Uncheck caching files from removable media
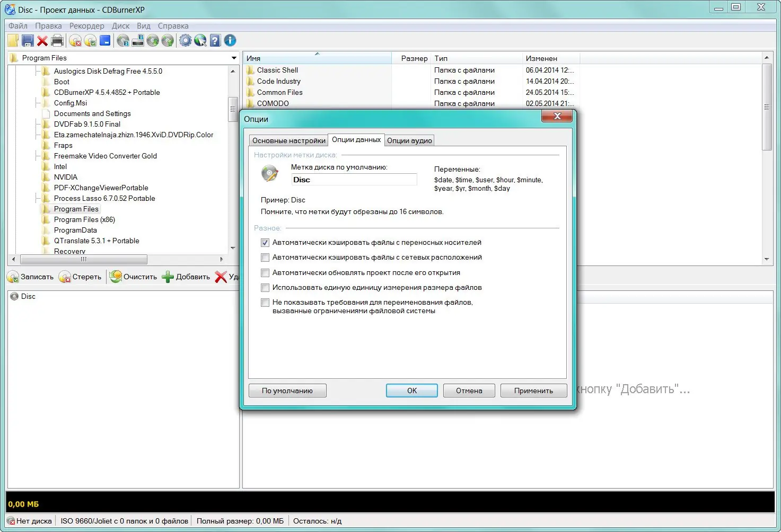The image size is (781, 532). [x=265, y=243]
